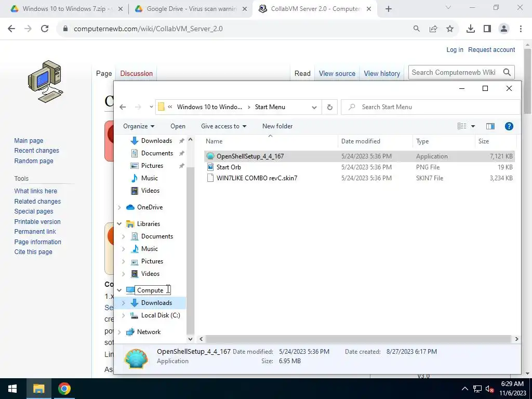Open Chrome profile avatar
Image resolution: width=532 pixels, height=399 pixels.
[504, 29]
